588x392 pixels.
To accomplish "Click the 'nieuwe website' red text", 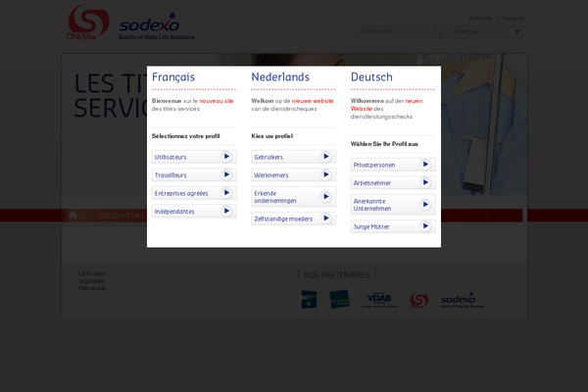I will click(x=313, y=101).
